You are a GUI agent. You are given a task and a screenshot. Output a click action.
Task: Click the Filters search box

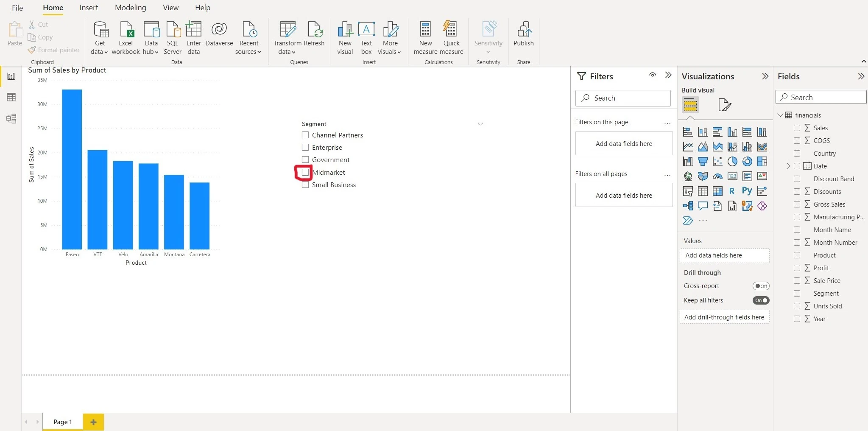tap(623, 98)
